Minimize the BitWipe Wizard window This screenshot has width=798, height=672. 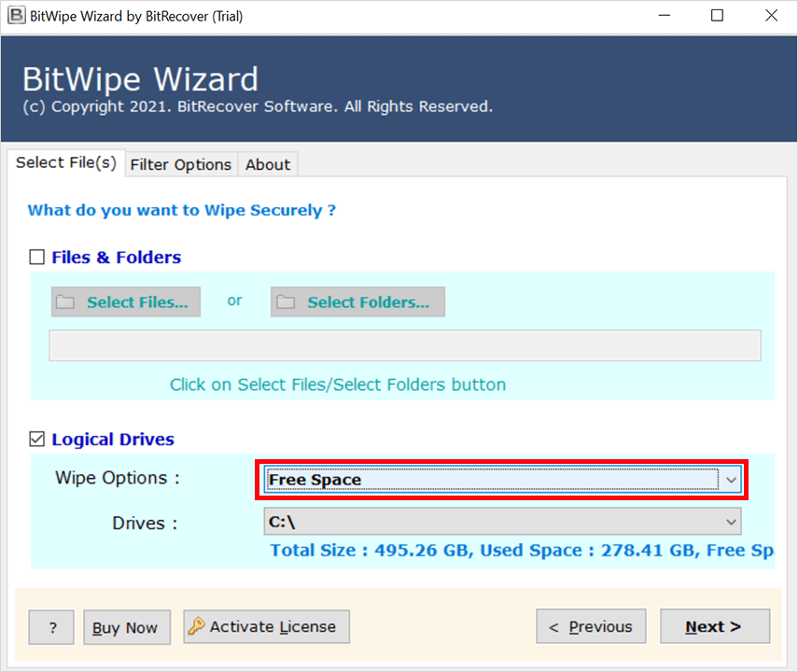[x=663, y=16]
